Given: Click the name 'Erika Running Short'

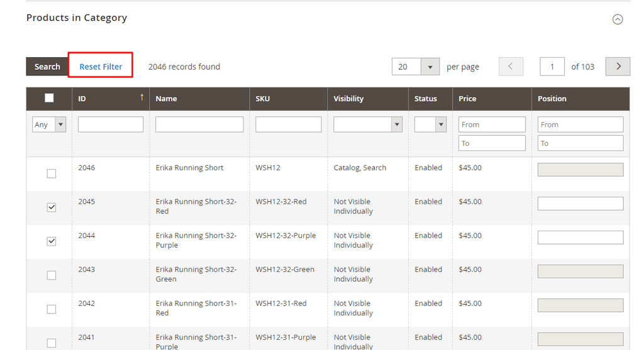Looking at the screenshot, I should click(x=189, y=167).
